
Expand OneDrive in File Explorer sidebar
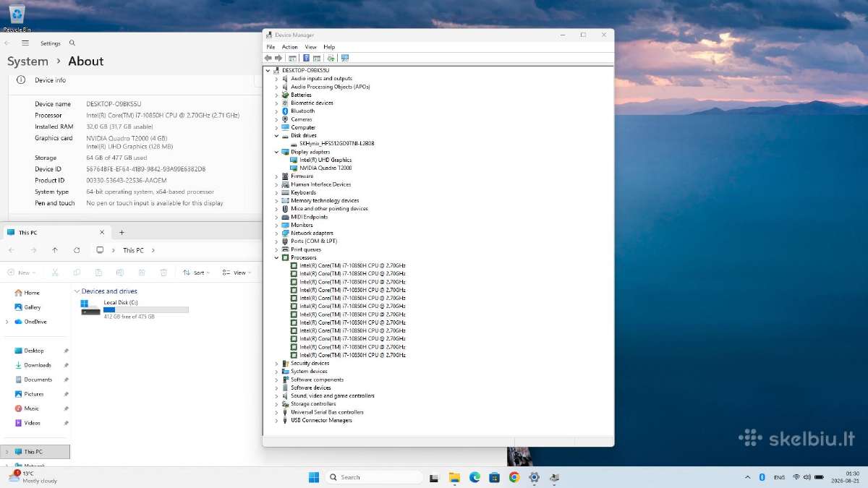(x=7, y=322)
